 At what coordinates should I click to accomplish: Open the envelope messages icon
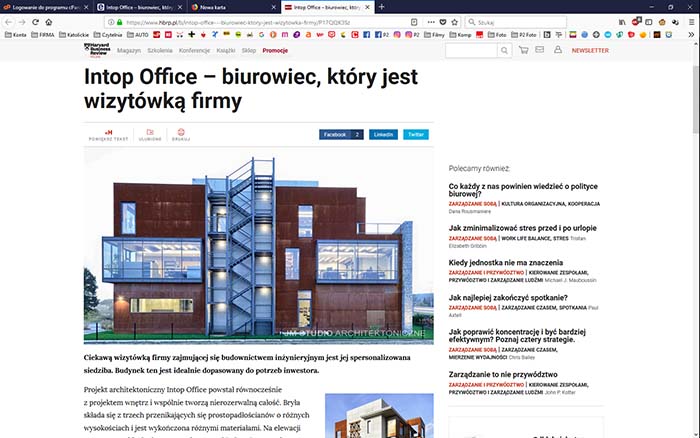point(540,50)
